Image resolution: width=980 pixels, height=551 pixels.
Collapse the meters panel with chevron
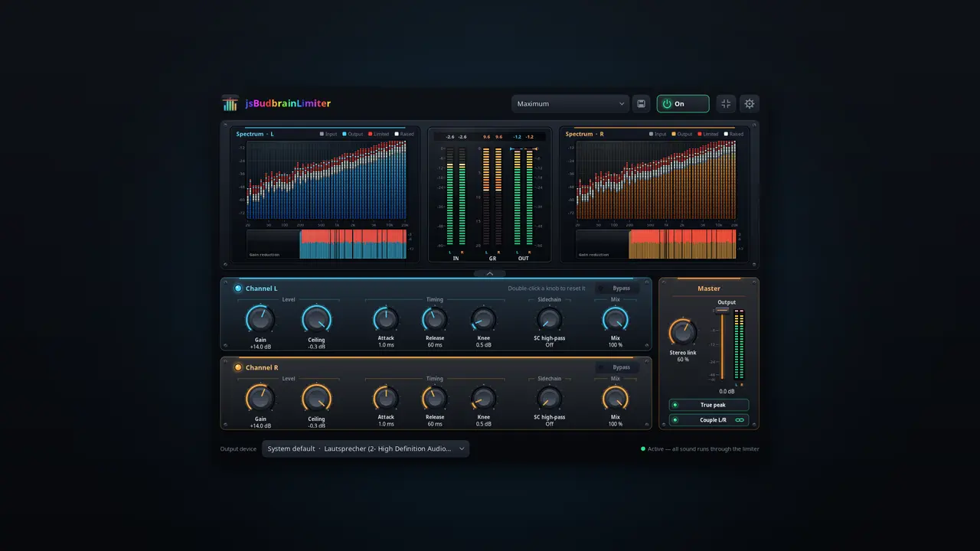[490, 273]
